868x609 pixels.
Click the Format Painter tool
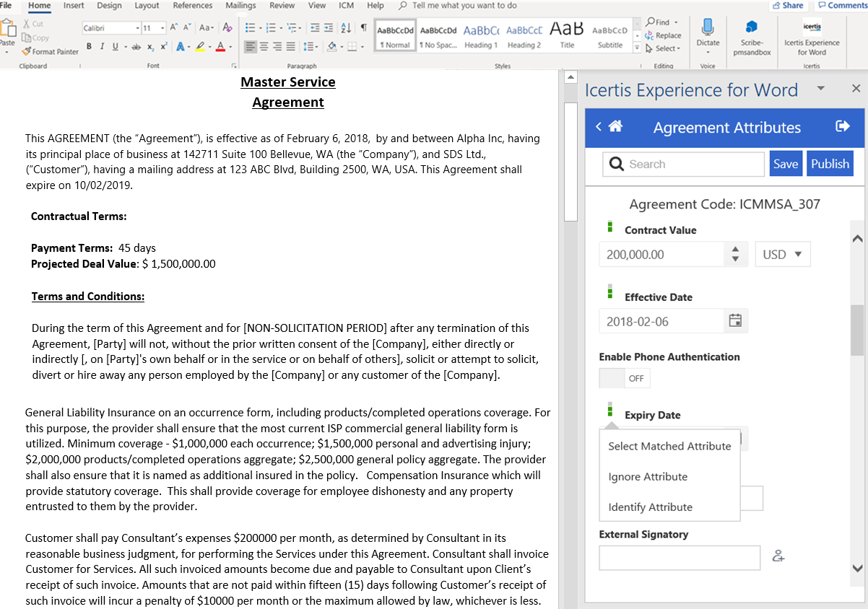coord(50,51)
